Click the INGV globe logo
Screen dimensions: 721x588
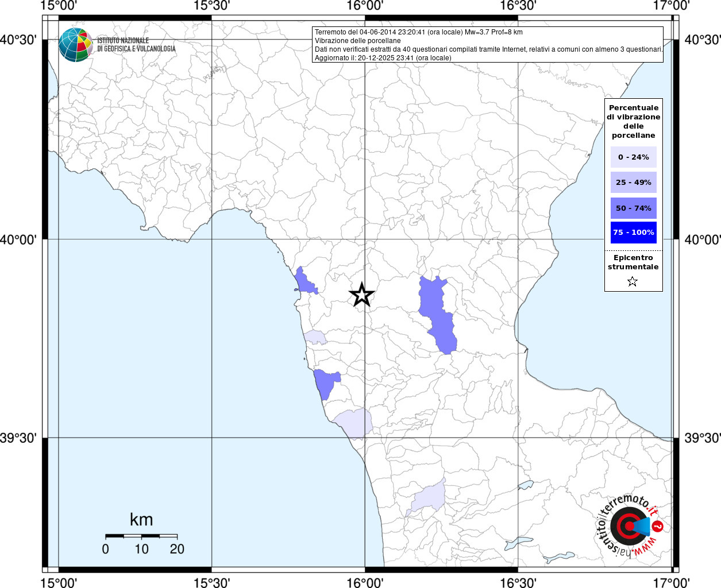[x=76, y=45]
